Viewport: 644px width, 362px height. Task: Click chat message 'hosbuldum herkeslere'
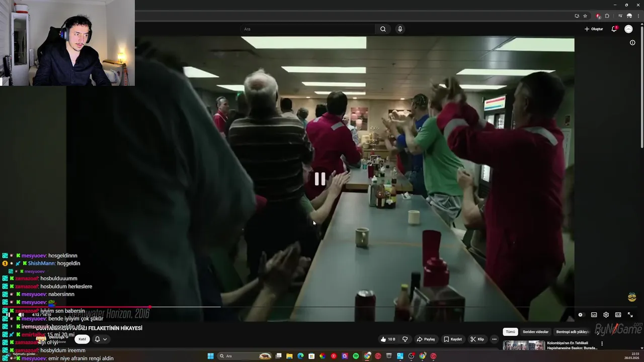66,287
